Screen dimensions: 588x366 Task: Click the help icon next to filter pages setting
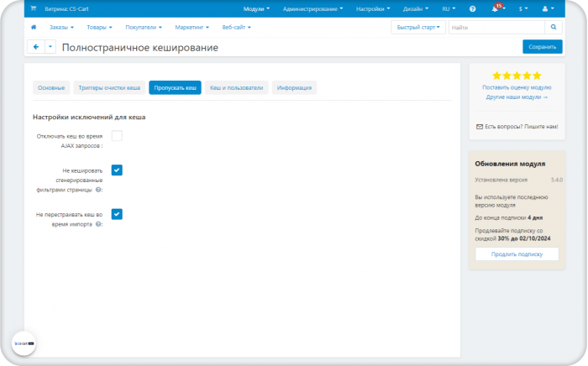[x=98, y=190]
